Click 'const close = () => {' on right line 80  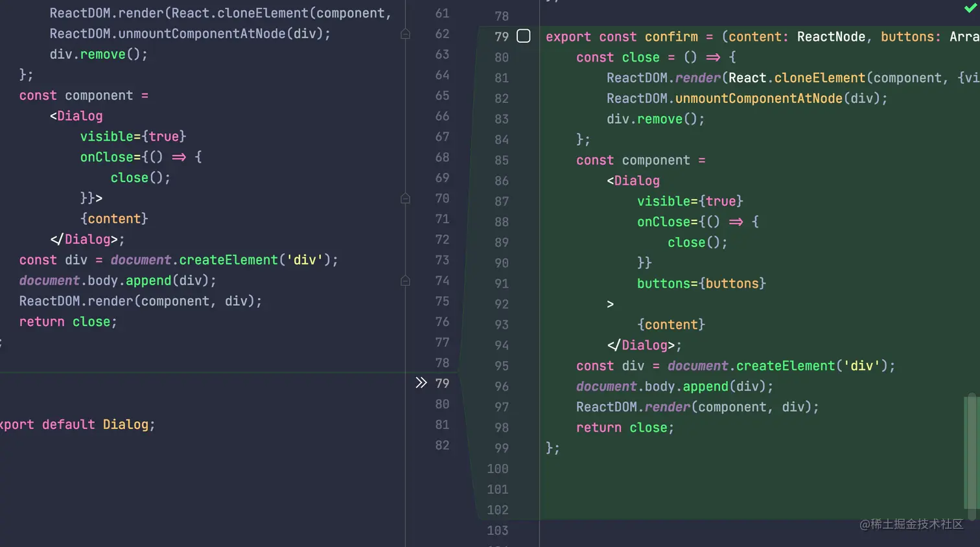click(x=656, y=58)
